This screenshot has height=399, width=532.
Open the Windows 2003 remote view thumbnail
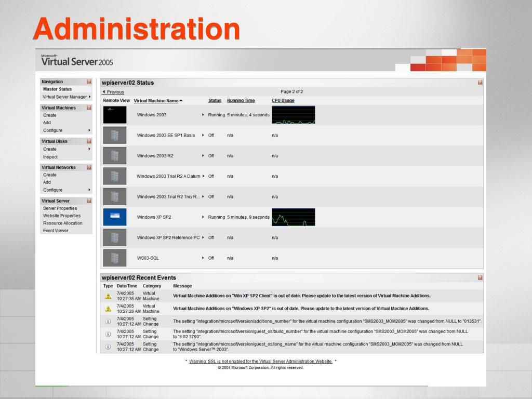[115, 115]
